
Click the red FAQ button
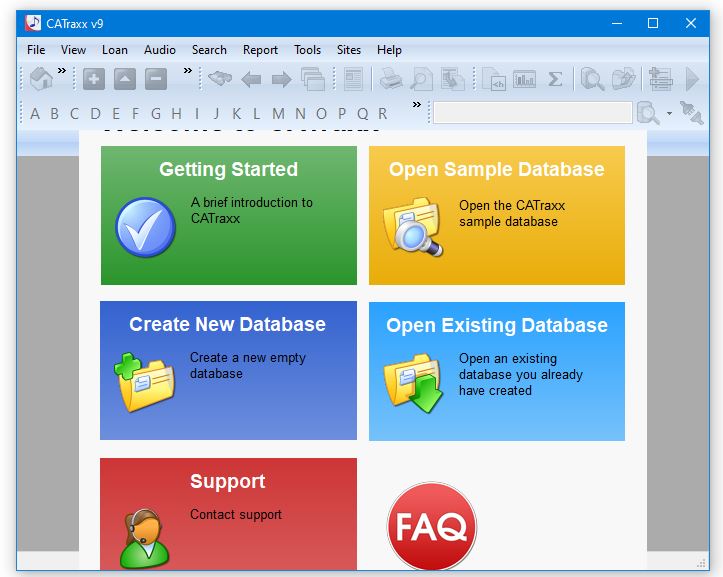click(x=432, y=526)
